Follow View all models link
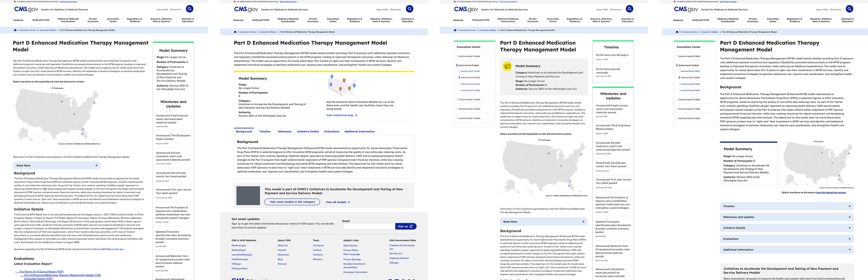868x280 pixels. click(x=336, y=202)
